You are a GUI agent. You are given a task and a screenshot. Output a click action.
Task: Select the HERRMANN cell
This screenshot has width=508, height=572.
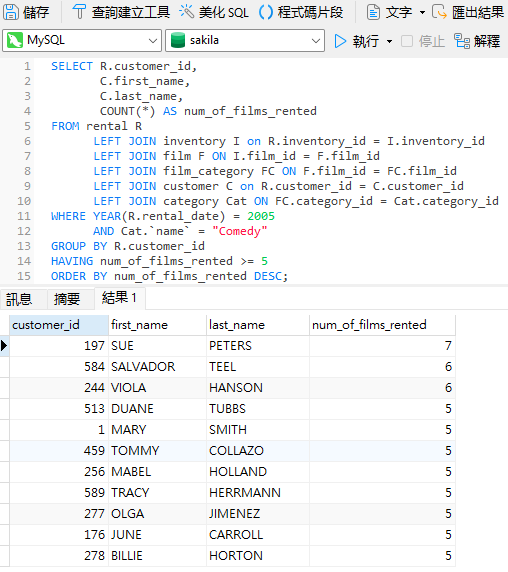[258, 493]
